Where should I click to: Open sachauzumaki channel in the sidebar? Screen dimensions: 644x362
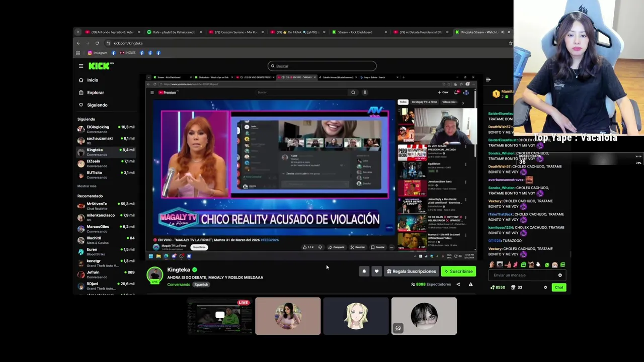click(106, 140)
